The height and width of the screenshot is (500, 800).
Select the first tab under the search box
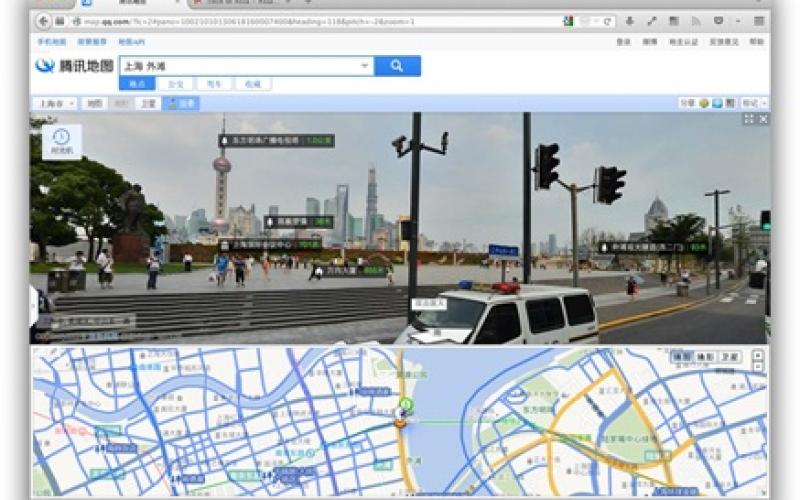[138, 84]
